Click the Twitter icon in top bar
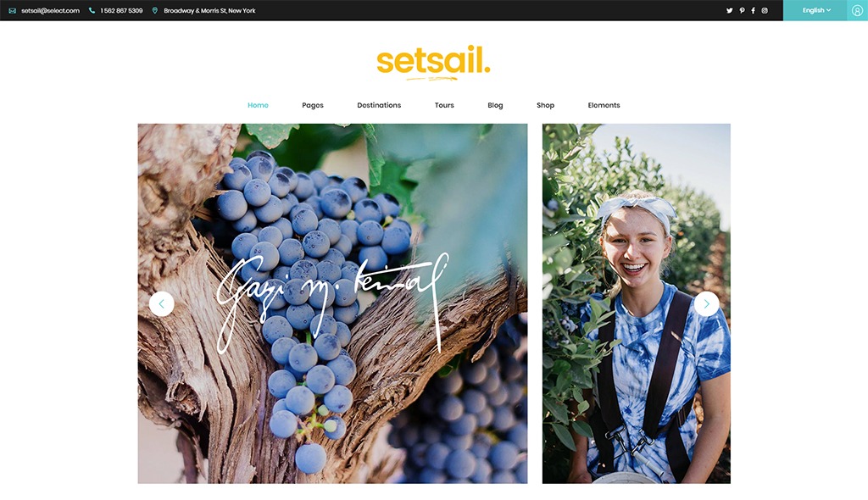Image resolution: width=868 pixels, height=500 pixels. (x=730, y=10)
